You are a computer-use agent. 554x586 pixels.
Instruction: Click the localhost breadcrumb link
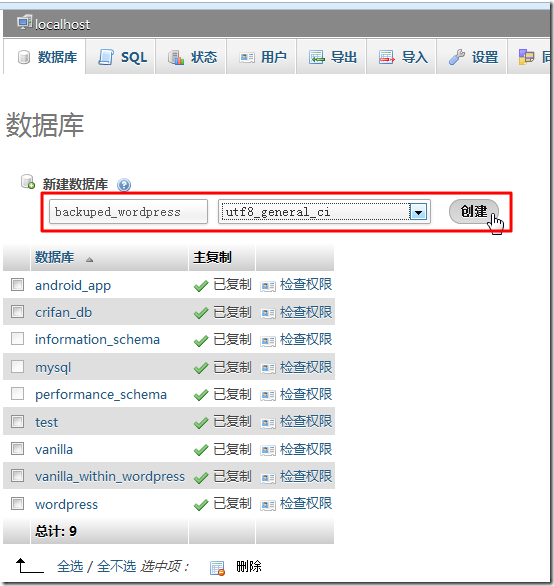point(62,25)
